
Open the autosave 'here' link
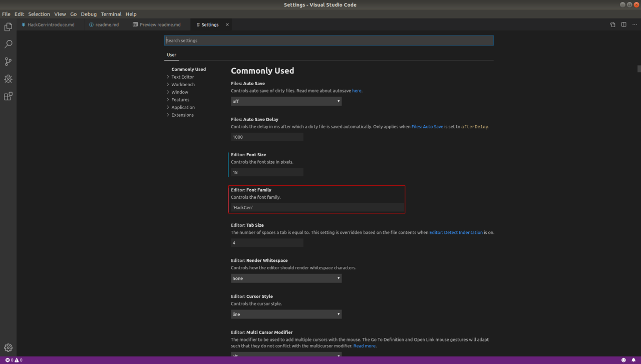click(357, 91)
